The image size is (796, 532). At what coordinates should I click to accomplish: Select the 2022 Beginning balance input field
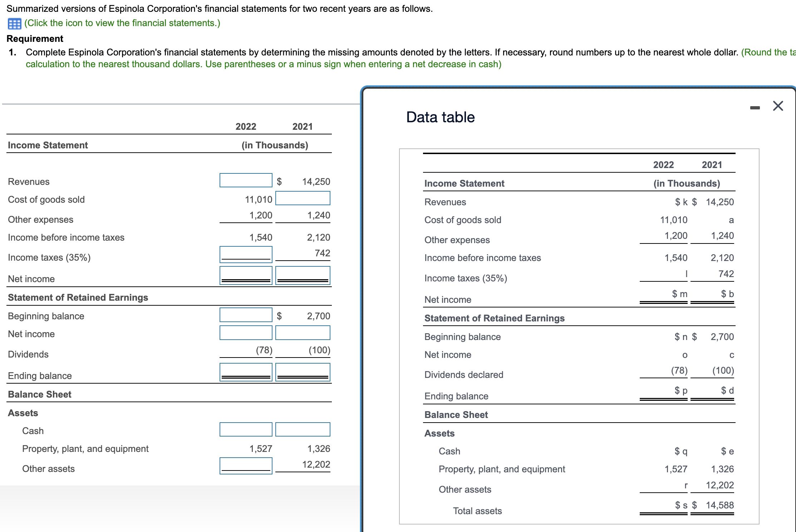click(246, 315)
